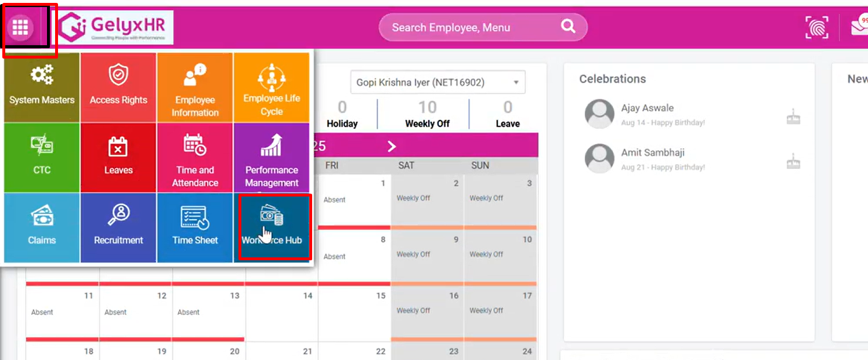Viewport: 868px width, 360px height.
Task: Select the Claims module tile
Action: pos(42,227)
